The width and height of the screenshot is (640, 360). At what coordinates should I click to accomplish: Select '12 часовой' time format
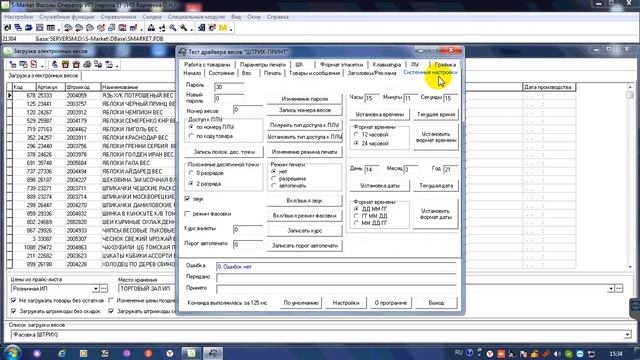(x=356, y=134)
